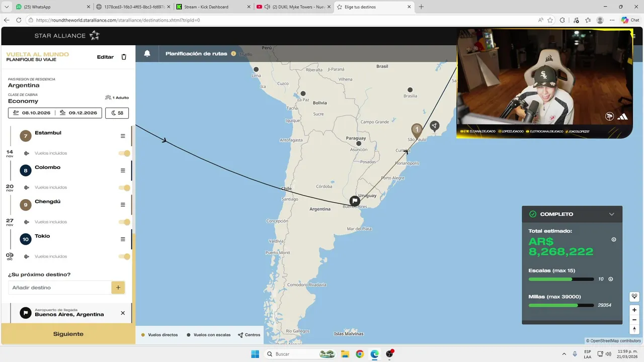Click the trash icon beside Editar
The image size is (644, 362).
(124, 57)
